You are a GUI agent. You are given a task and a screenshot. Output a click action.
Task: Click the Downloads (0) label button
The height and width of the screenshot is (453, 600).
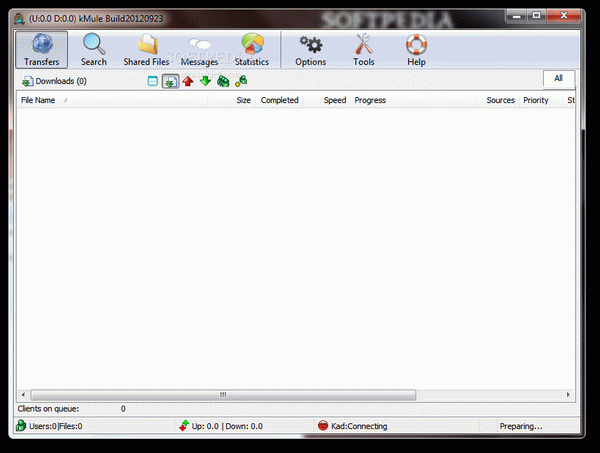tap(54, 81)
